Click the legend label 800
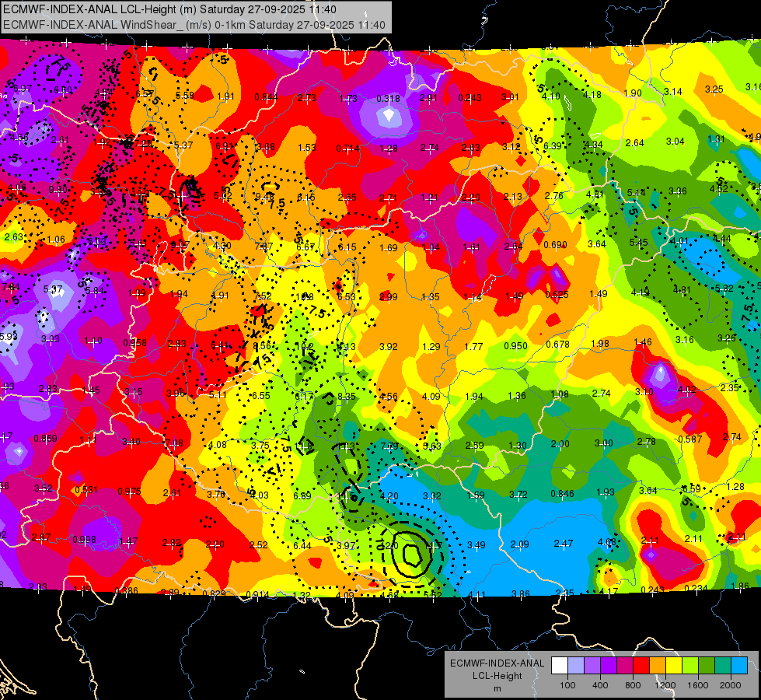Screen dimensions: 761x700 633,685
